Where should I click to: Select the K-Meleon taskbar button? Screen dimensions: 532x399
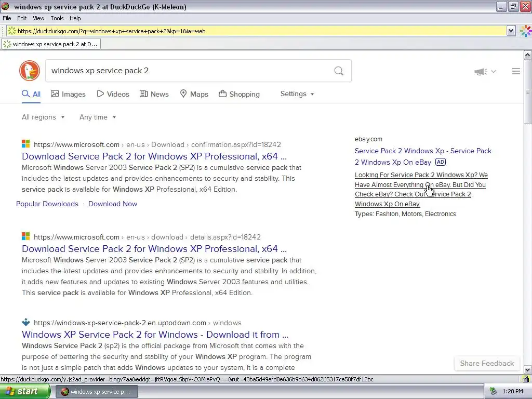coord(96,392)
